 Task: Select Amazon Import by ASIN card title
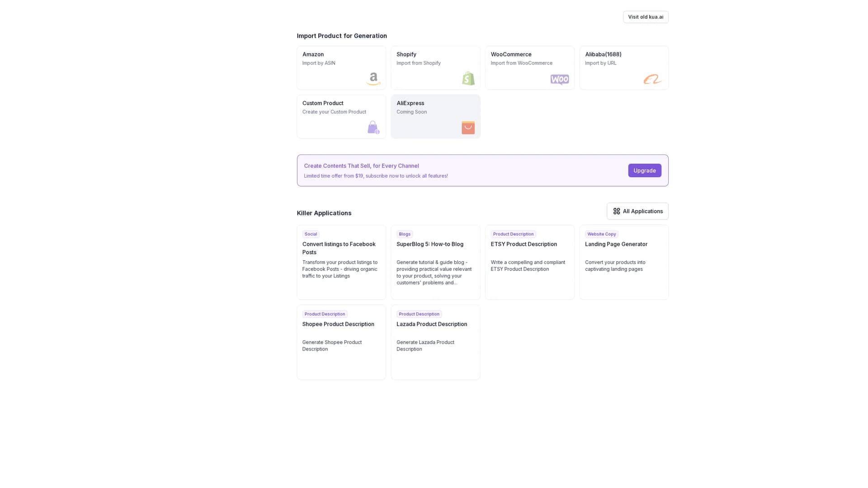coord(313,54)
